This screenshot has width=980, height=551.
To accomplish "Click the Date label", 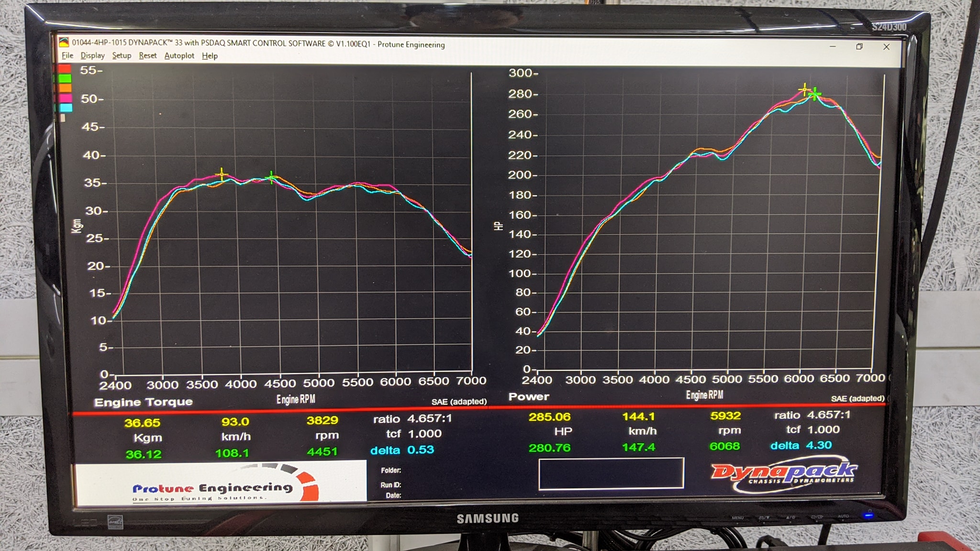I will pos(393,496).
